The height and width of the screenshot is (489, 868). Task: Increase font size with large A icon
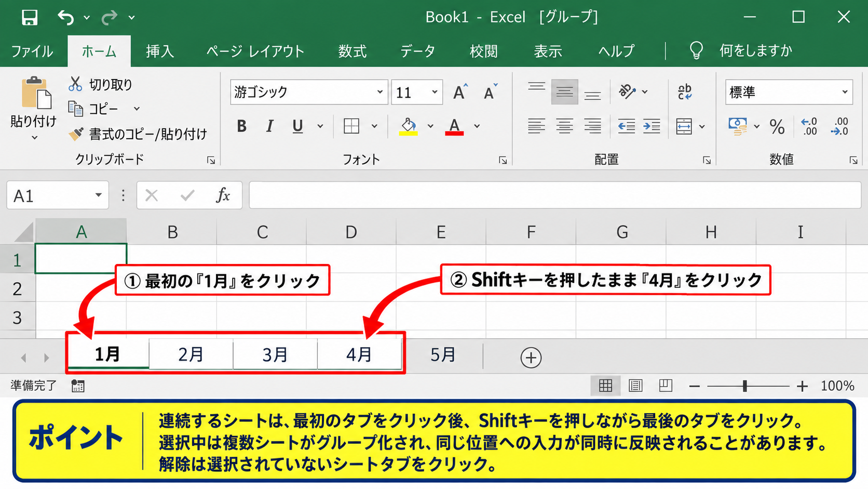tap(459, 92)
